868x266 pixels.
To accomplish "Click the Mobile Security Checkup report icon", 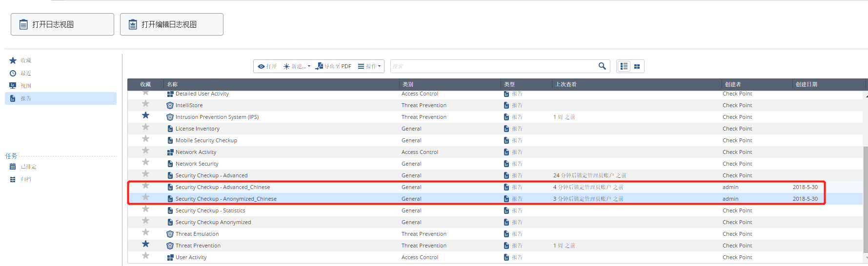I will coord(170,140).
